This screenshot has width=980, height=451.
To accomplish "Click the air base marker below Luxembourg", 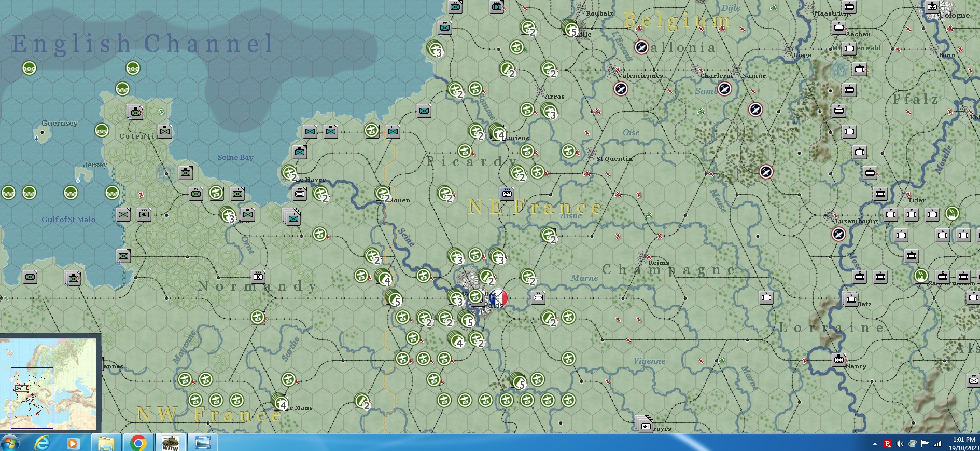I will point(838,235).
